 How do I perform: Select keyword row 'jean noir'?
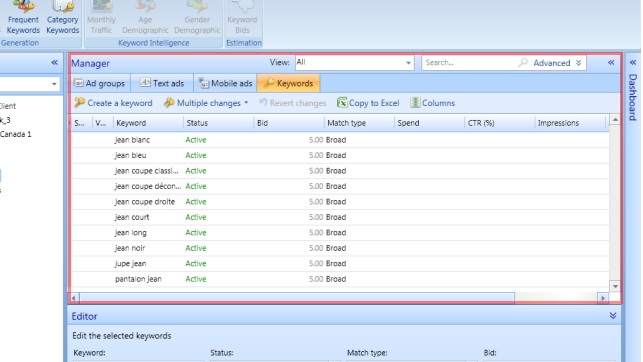[340, 248]
